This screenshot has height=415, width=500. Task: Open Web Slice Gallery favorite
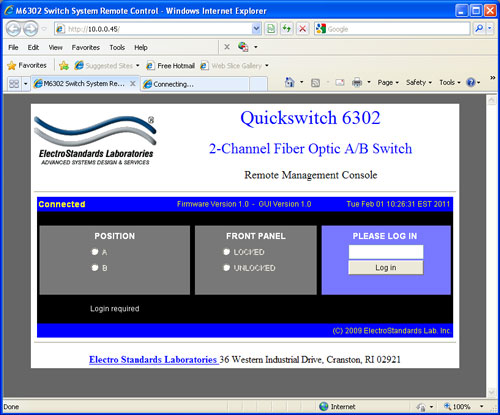[x=231, y=66]
